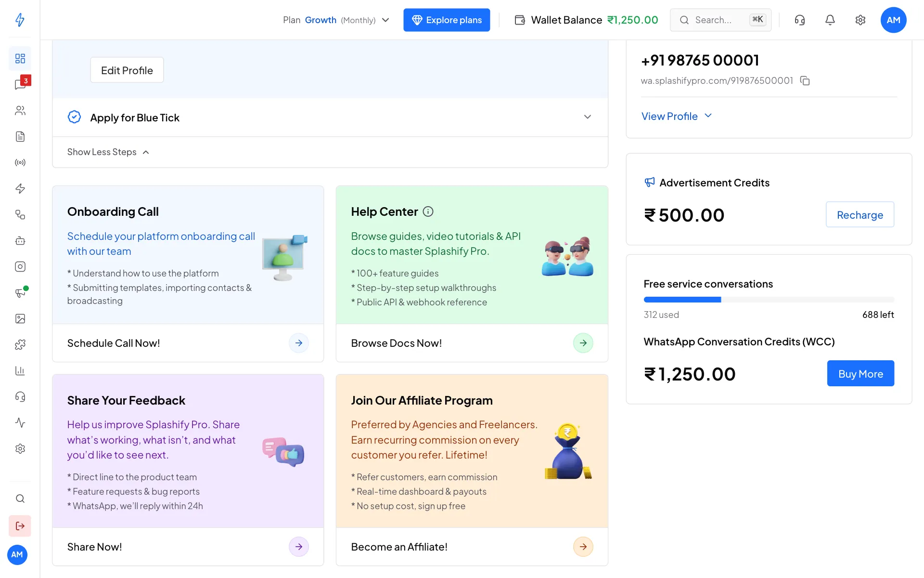Click the Share Now arrow button
The width and height of the screenshot is (924, 578).
(x=299, y=547)
